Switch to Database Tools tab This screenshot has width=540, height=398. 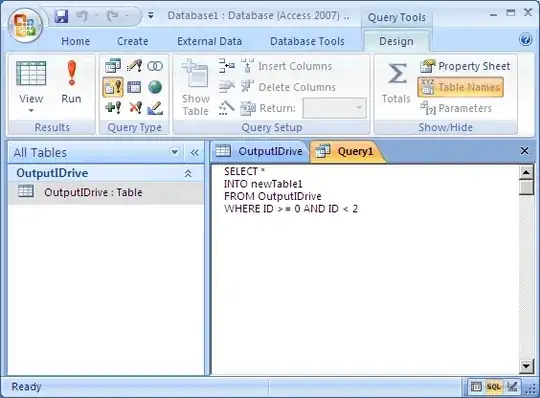pos(307,41)
